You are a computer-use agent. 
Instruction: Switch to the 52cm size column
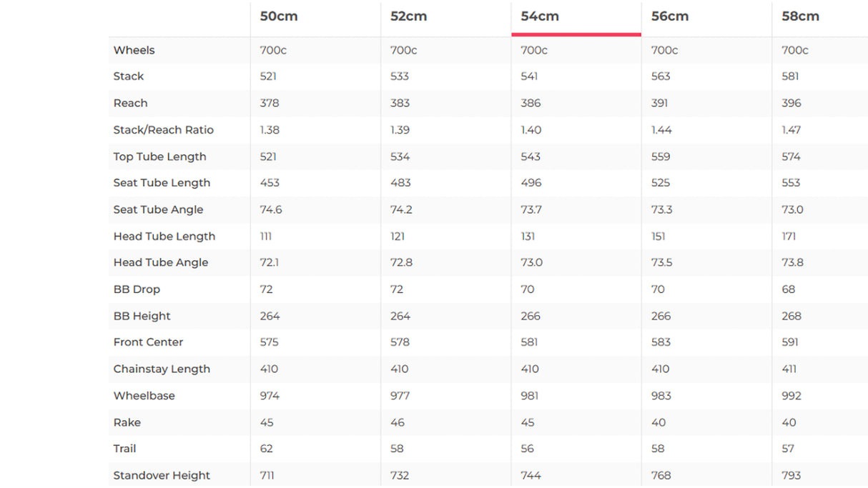click(x=409, y=16)
